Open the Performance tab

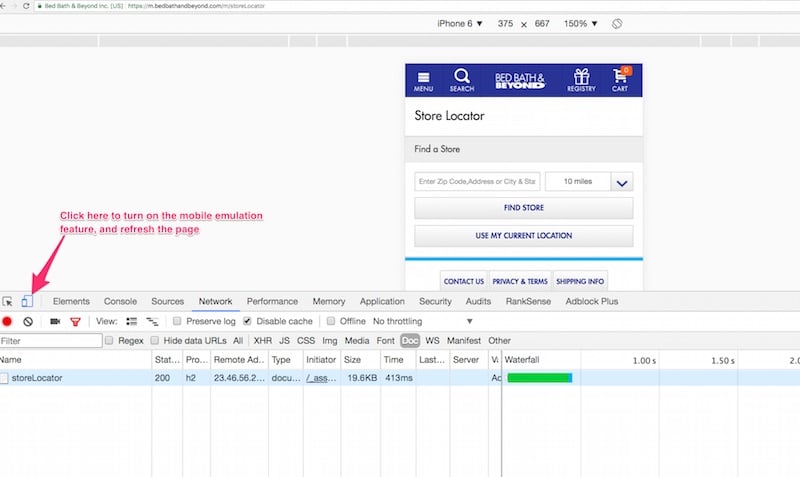[272, 302]
